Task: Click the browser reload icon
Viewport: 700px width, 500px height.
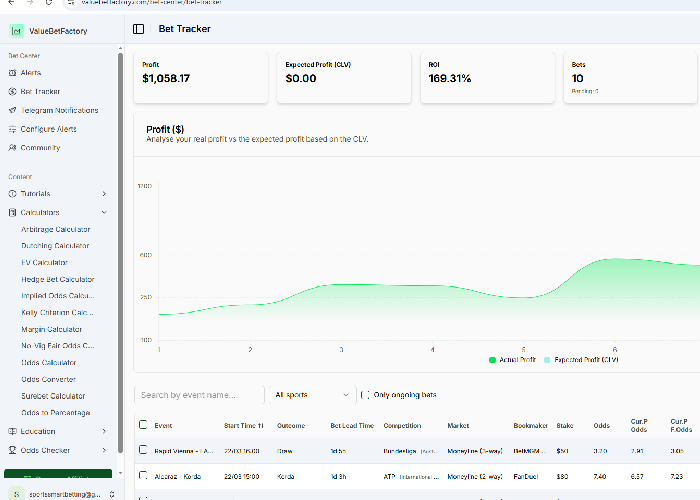Action: click(x=49, y=2)
